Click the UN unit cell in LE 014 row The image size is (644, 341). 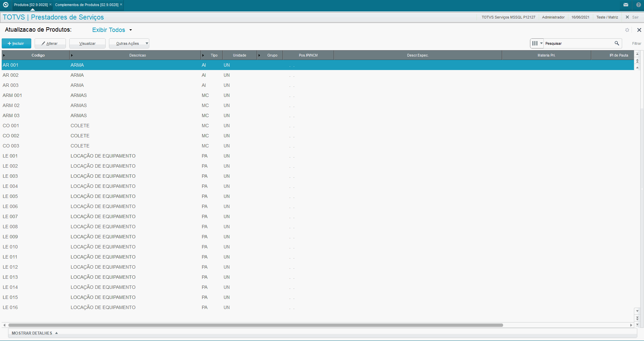pos(227,287)
